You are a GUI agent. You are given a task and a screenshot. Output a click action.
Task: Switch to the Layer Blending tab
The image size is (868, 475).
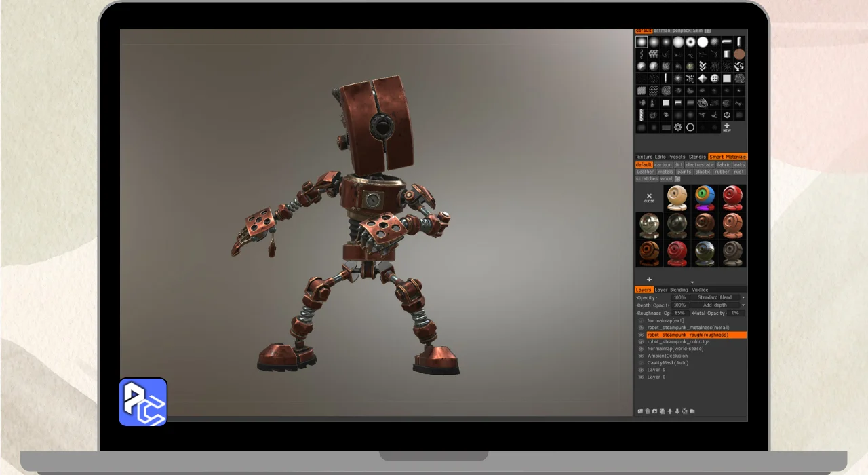tap(671, 290)
